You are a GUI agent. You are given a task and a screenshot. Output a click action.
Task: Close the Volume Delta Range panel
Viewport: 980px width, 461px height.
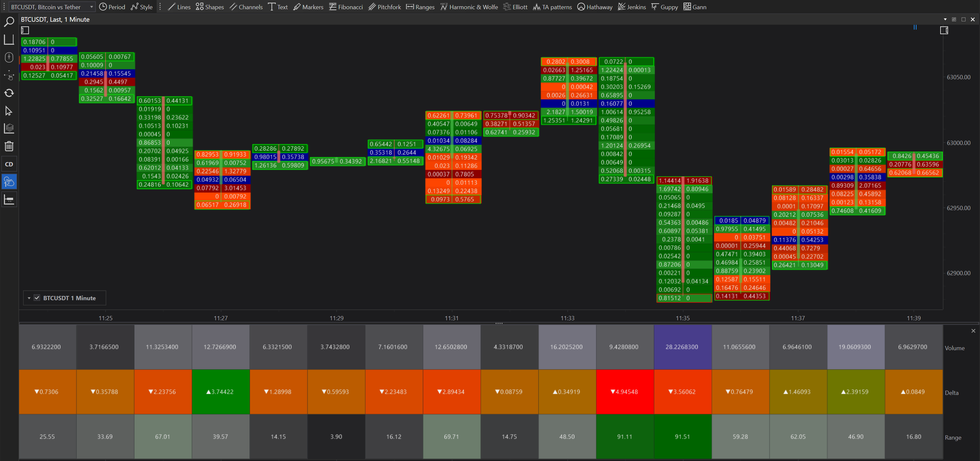pos(973,331)
